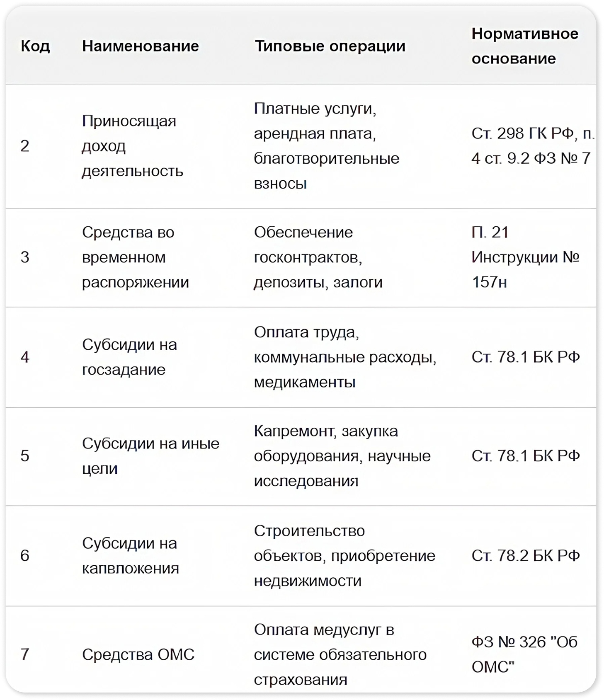The width and height of the screenshot is (604, 700).
Task: Select the "Средства во временном распоряжении" cell
Action: pos(135,257)
